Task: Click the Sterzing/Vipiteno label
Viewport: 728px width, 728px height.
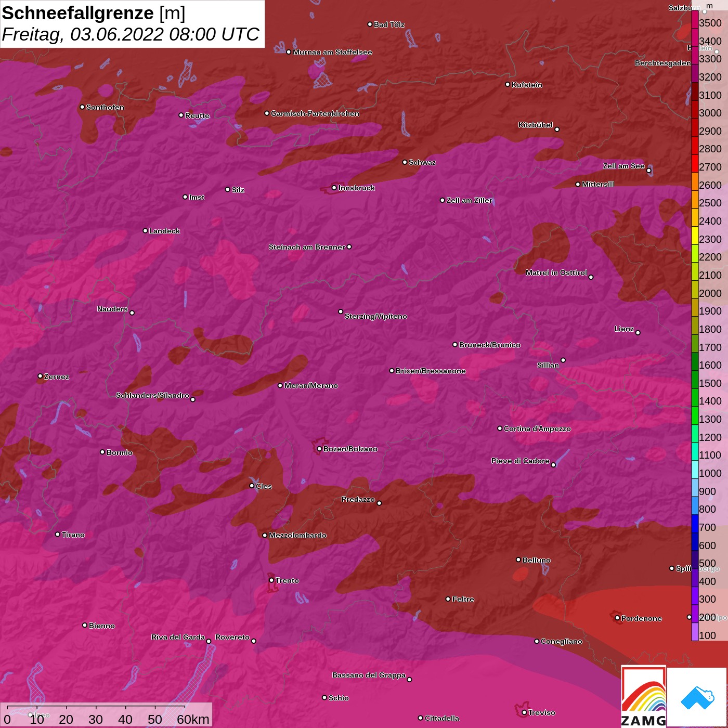Action: [x=376, y=316]
